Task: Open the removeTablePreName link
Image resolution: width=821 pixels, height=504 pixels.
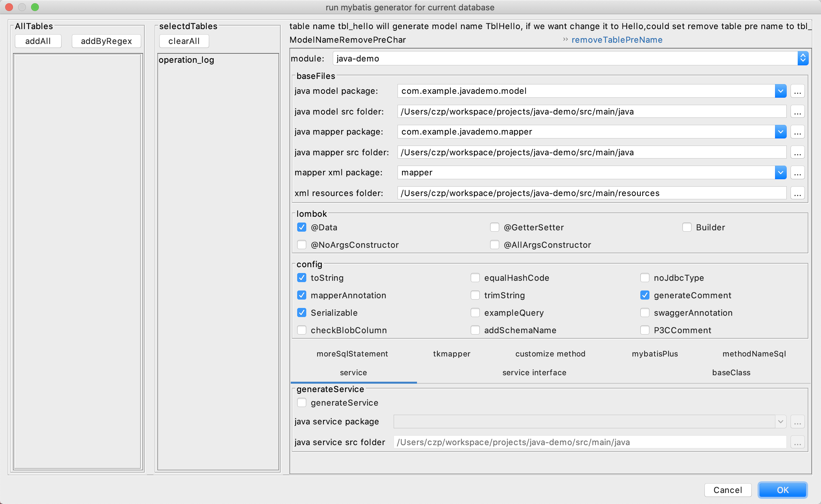Action: [x=617, y=40]
